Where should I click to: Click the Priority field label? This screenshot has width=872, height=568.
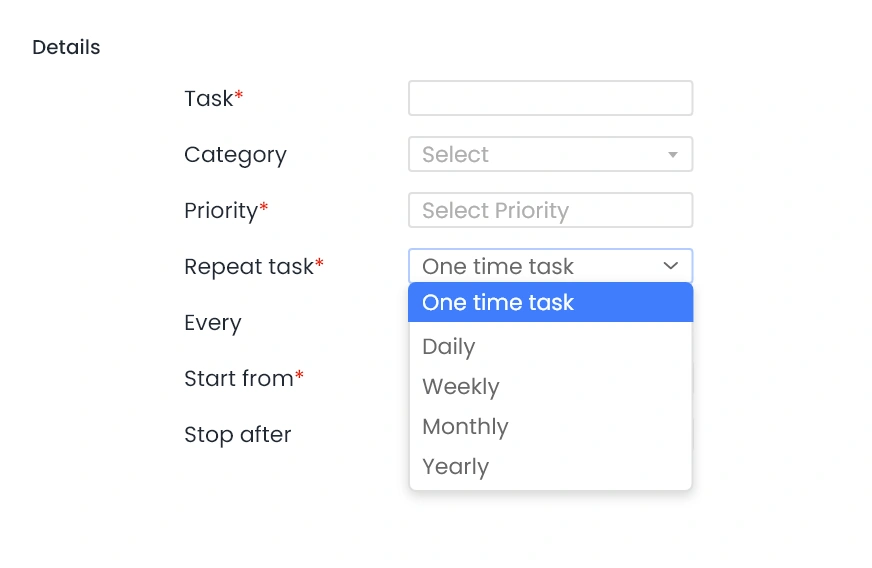[221, 211]
